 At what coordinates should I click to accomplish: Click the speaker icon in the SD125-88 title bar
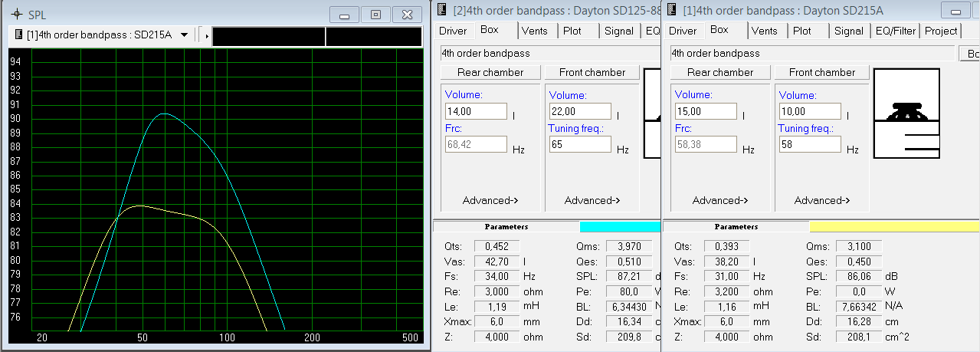pyautogui.click(x=443, y=10)
